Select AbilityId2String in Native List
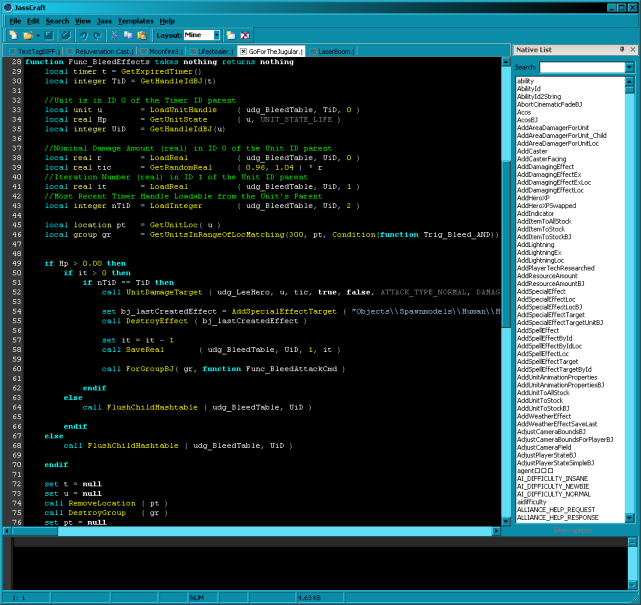The image size is (641, 605). [539, 97]
